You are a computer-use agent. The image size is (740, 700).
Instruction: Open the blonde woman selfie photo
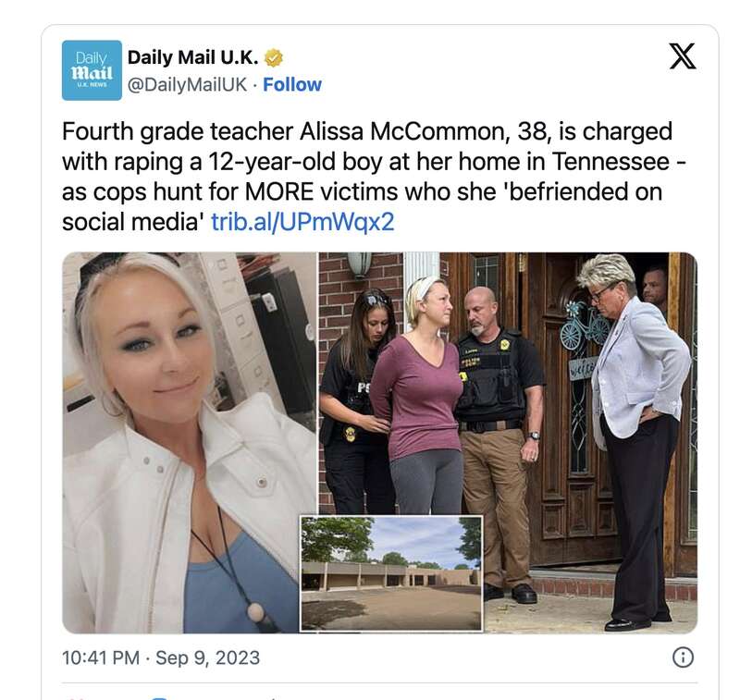(x=190, y=442)
